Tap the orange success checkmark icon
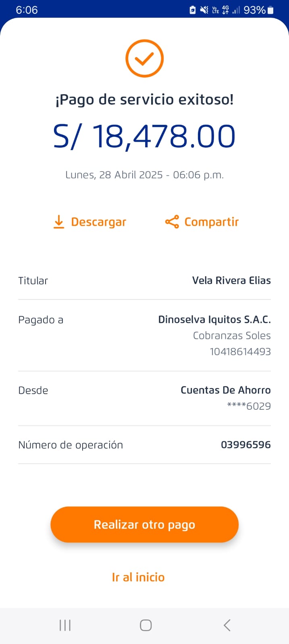 click(x=144, y=59)
